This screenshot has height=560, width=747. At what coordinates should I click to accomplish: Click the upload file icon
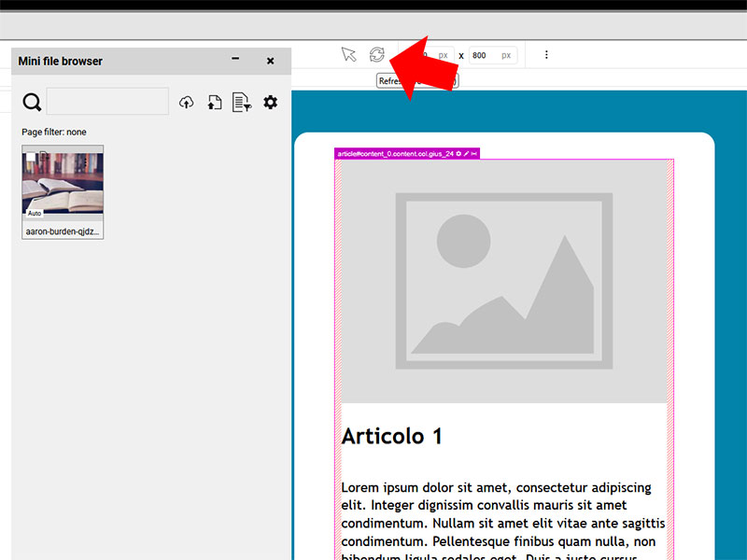(x=214, y=103)
